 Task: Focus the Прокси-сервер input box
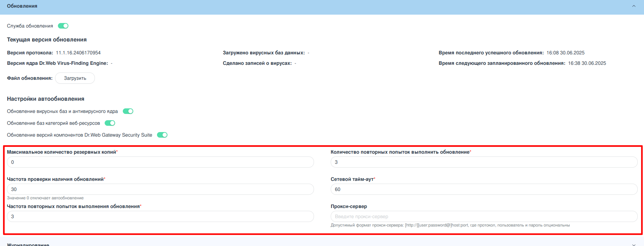[x=484, y=216]
